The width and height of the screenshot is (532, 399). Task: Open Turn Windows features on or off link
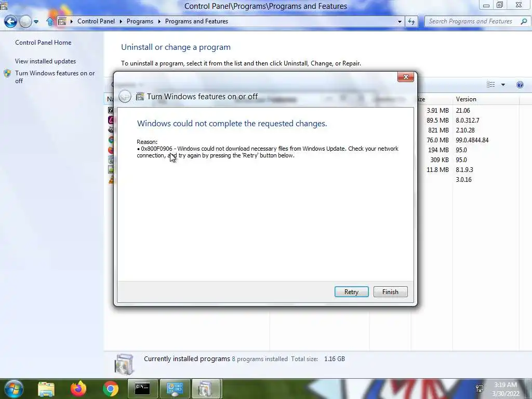coord(55,77)
